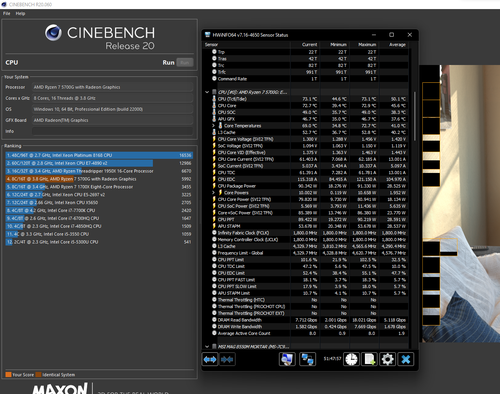
Task: Click the Cinebench logo sphere icon
Action: tap(53, 33)
